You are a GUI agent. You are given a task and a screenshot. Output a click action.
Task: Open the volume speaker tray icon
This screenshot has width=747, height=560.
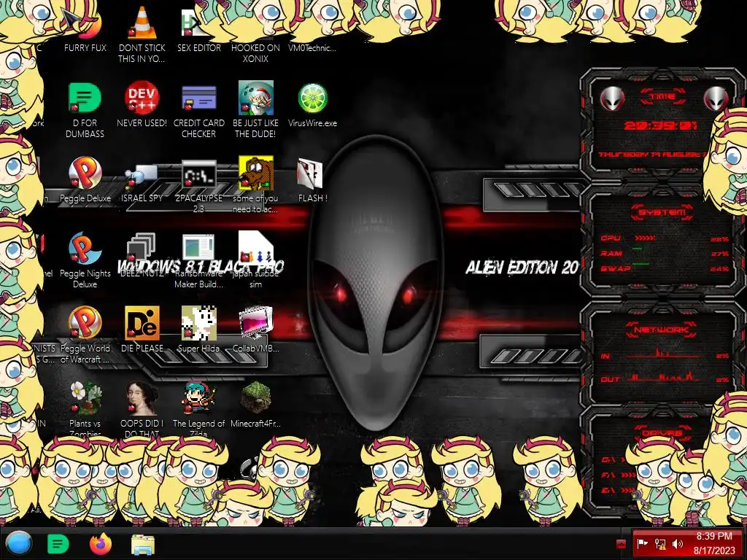(677, 544)
